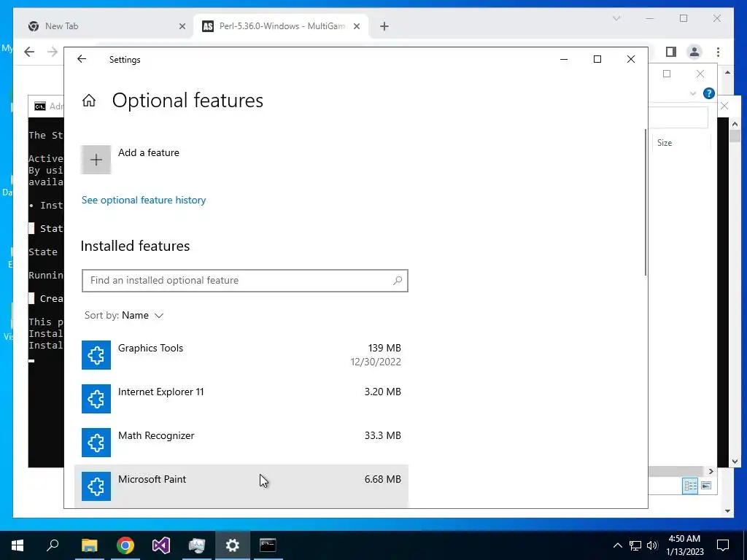Expand Chrome tab search chevron
747x560 pixels.
[616, 18]
